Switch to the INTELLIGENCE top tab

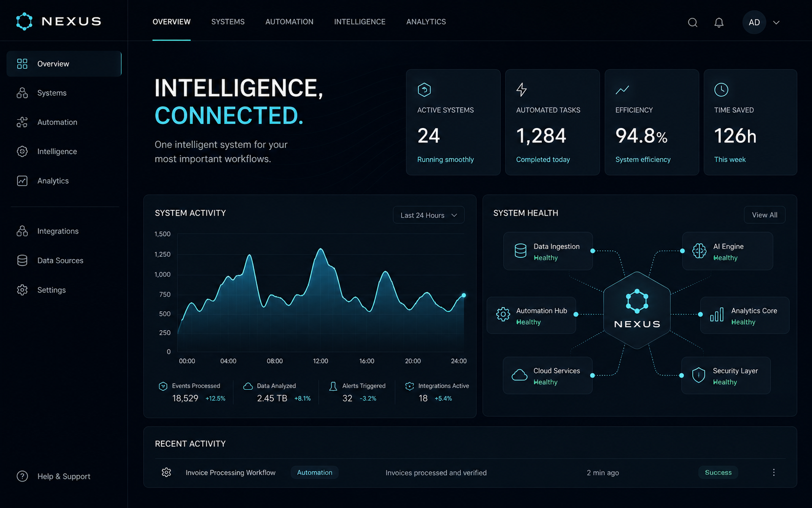360,22
